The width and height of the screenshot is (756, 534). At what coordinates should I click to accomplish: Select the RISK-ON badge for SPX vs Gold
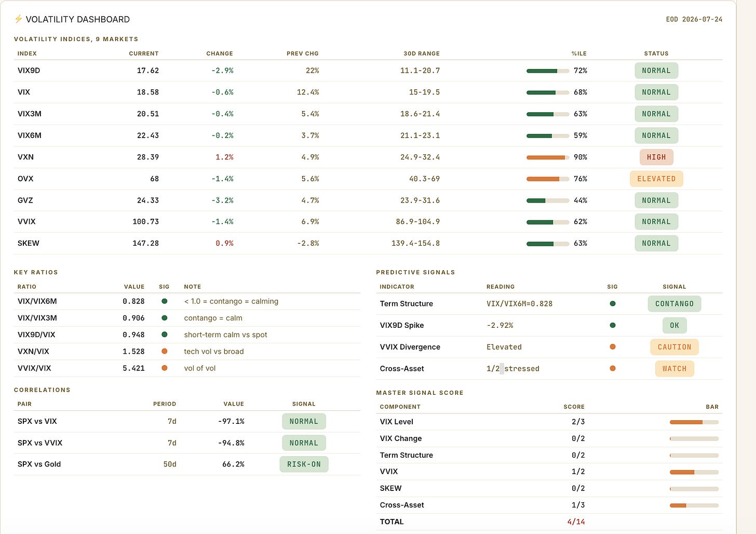click(304, 464)
